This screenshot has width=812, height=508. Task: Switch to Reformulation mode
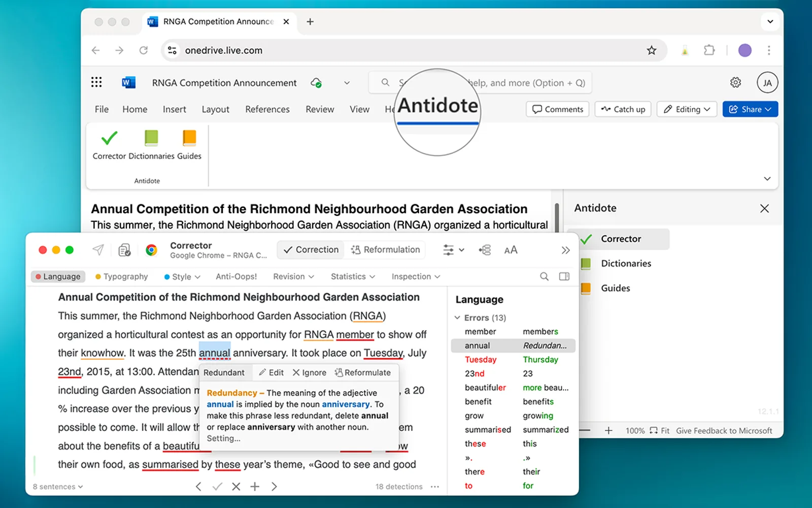[x=385, y=249]
